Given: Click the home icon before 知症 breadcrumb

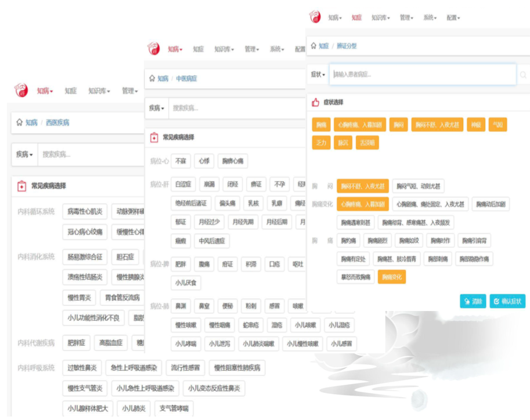Looking at the screenshot, I should point(313,46).
